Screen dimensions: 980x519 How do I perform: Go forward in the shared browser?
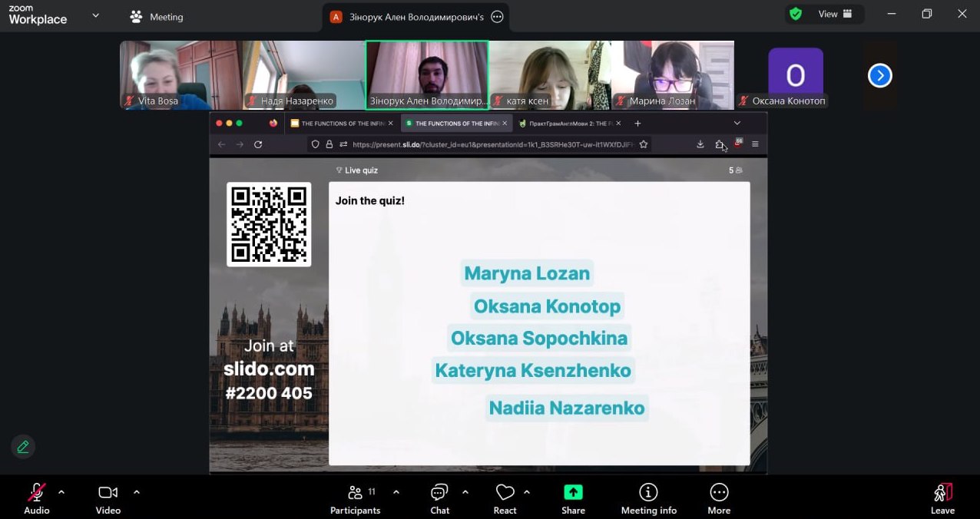[x=240, y=144]
